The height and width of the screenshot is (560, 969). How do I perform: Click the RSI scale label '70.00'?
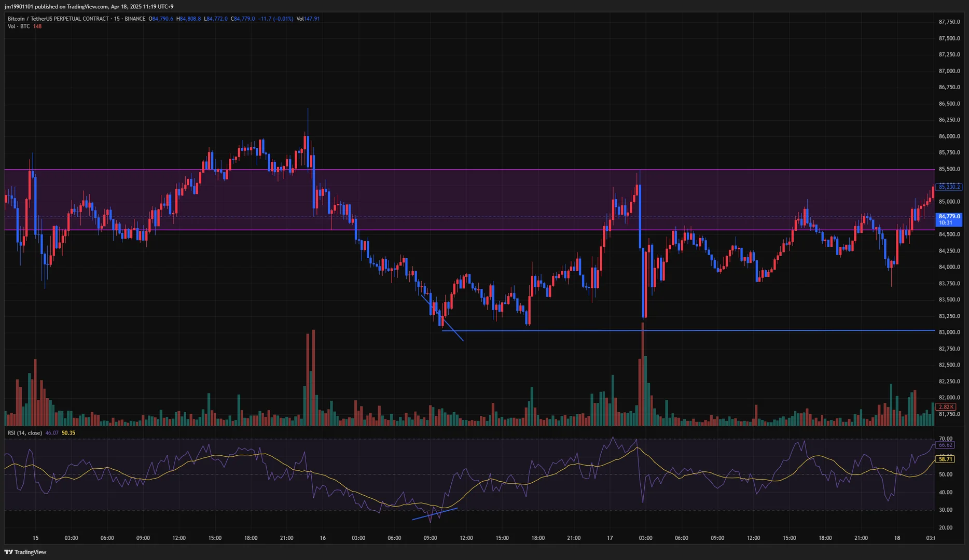946,439
